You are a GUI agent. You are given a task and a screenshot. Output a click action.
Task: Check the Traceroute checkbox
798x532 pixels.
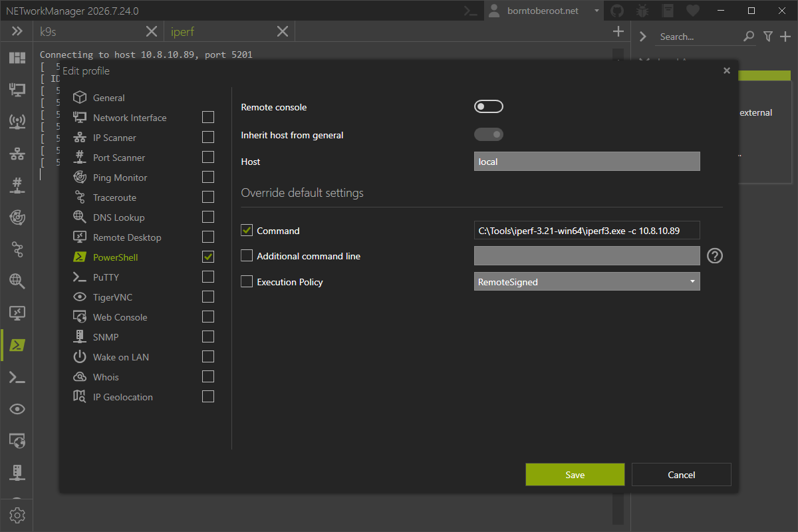coord(208,197)
